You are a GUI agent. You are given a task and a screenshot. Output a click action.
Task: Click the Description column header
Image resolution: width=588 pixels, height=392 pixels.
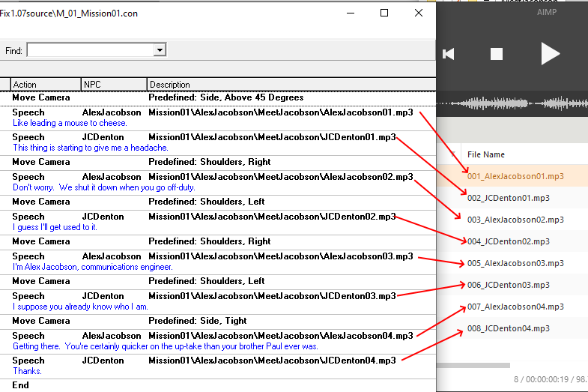291,85
